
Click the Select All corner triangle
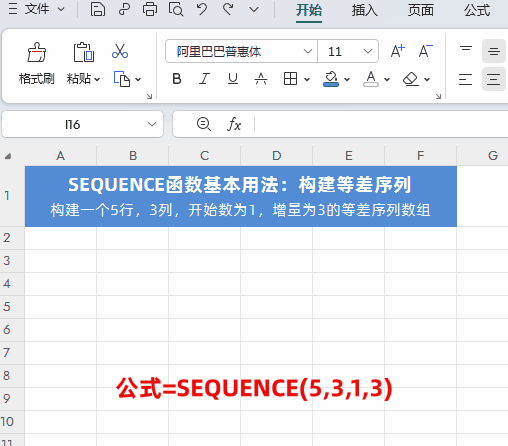(x=8, y=156)
